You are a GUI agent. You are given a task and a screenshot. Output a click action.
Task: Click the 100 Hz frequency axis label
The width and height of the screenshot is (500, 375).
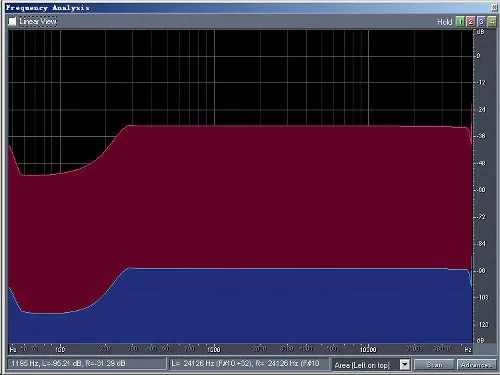pyautogui.click(x=60, y=349)
